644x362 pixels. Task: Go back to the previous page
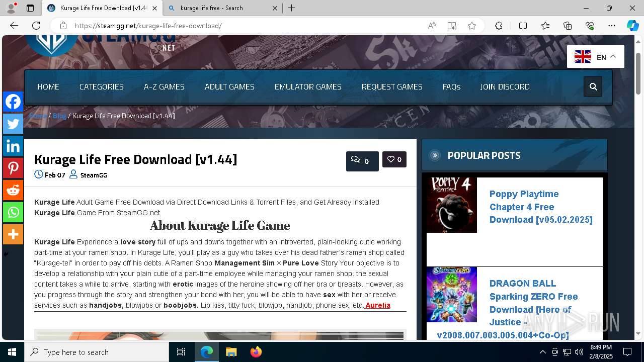[x=14, y=26]
